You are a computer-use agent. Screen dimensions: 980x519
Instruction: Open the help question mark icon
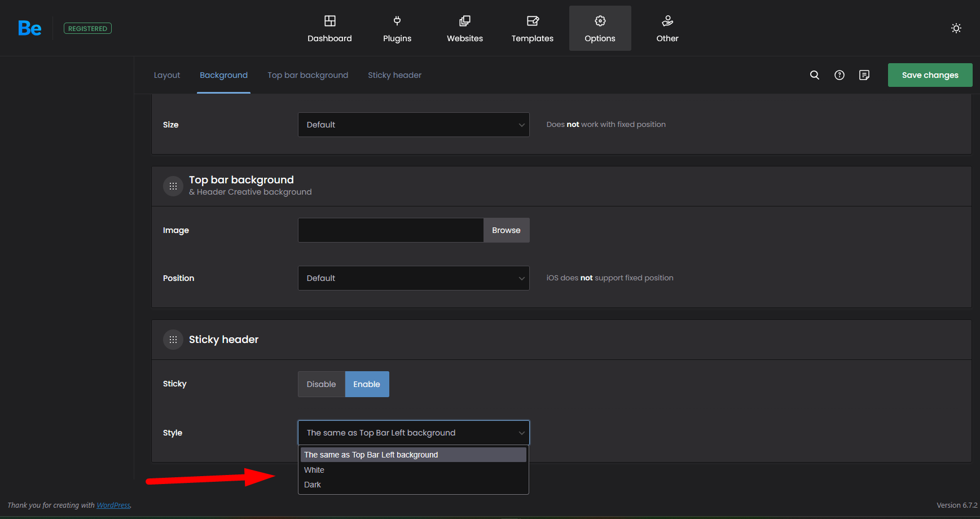(839, 75)
